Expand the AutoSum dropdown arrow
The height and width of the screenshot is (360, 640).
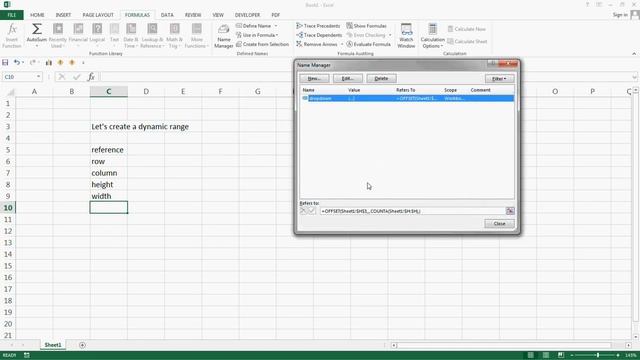(36, 46)
